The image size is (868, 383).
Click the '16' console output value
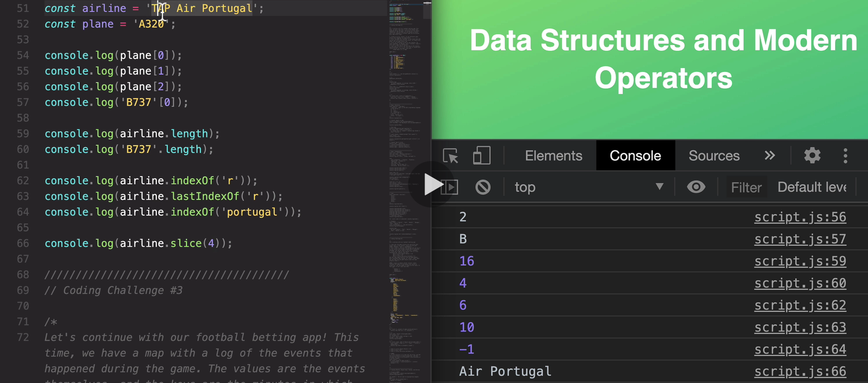click(466, 261)
